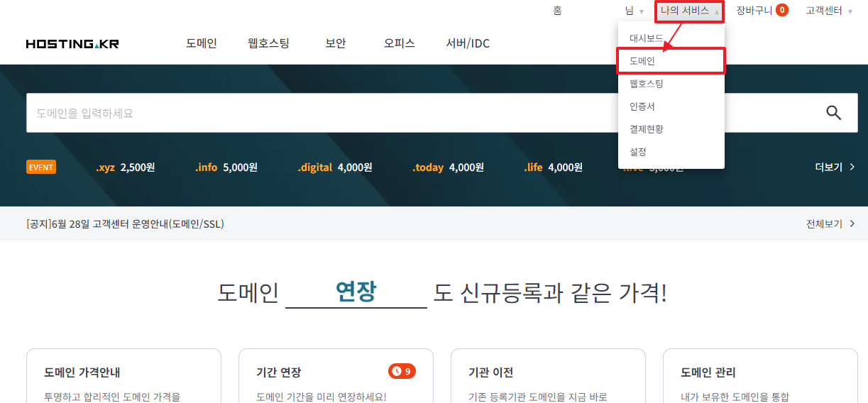Select 결제현황 in the dropdown menu
Image resolution: width=868 pixels, height=403 pixels.
[x=646, y=129]
